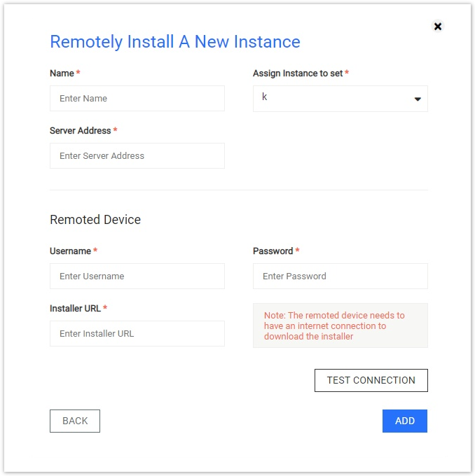Click the blue ADD button
Screen dimensions: 475x476
click(404, 421)
